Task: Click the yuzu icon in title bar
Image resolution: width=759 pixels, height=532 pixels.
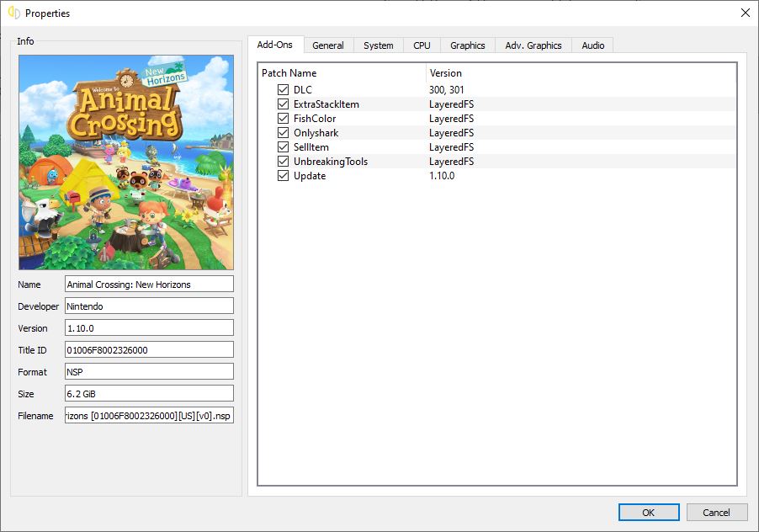Action: click(x=13, y=13)
